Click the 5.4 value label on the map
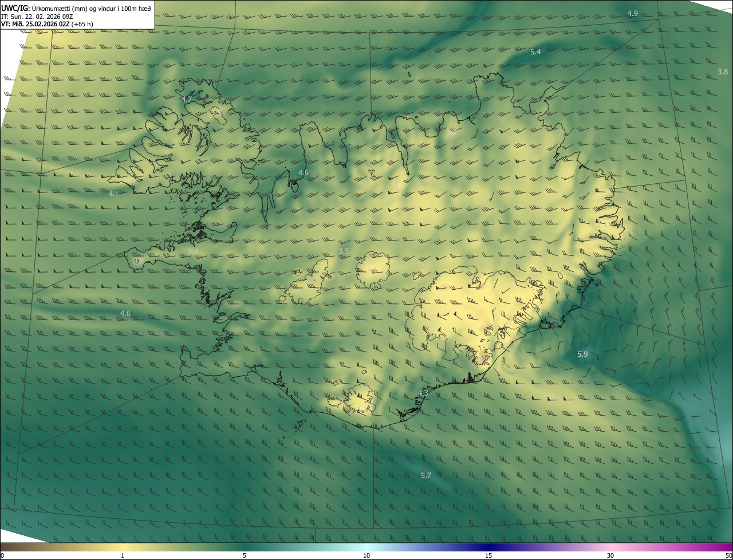This screenshot has width=733, height=560. click(x=535, y=52)
